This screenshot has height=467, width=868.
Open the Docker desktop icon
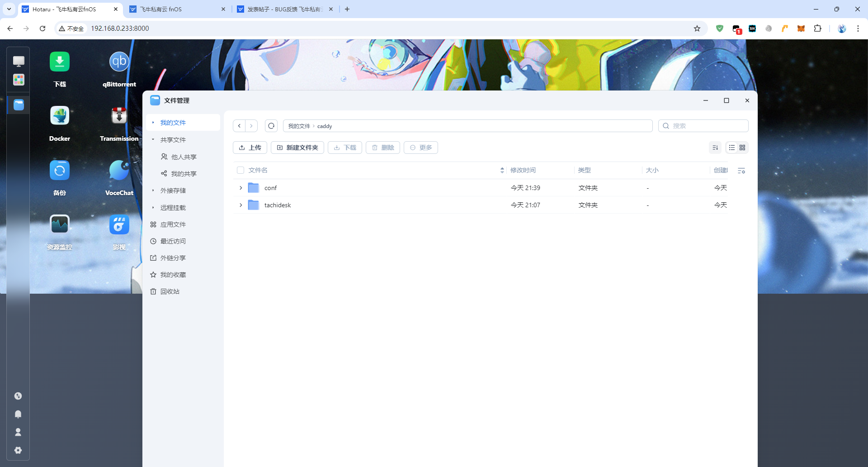60,116
